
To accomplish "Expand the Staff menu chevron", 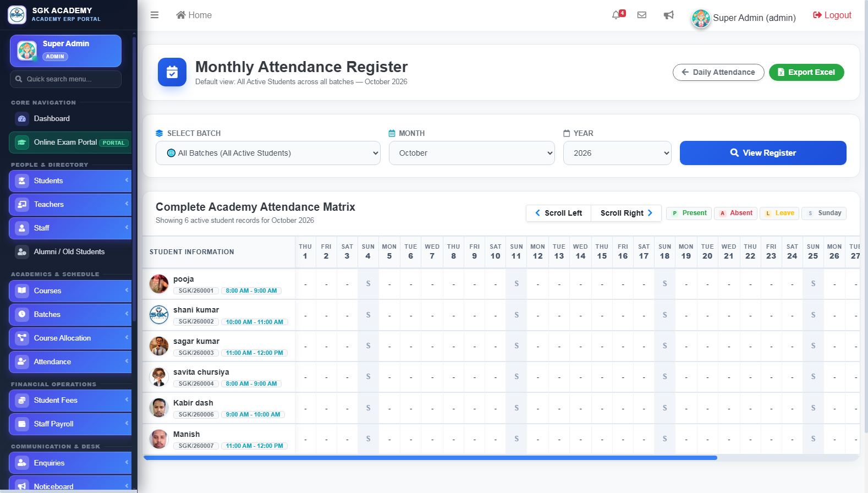I will pos(127,227).
